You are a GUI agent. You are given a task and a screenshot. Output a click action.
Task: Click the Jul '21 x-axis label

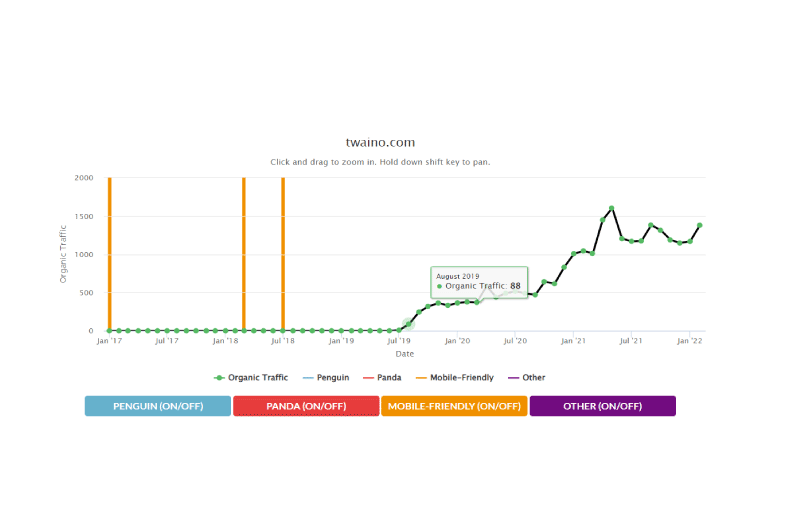[x=631, y=341]
